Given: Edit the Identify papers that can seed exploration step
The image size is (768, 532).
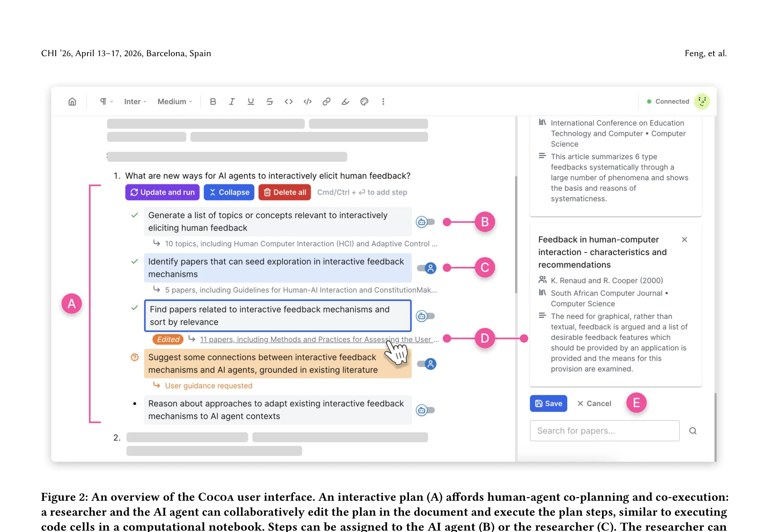Looking at the screenshot, I should point(278,268).
